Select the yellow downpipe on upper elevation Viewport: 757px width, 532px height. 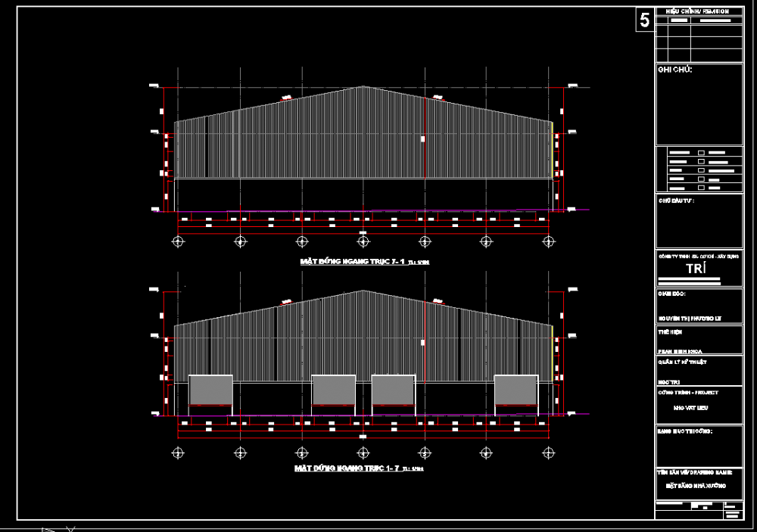click(553, 150)
